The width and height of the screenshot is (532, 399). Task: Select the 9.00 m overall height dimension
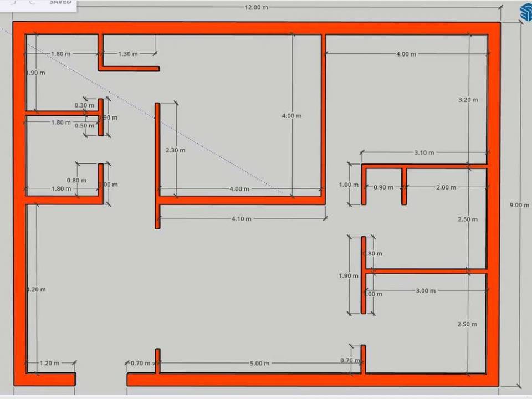519,205
